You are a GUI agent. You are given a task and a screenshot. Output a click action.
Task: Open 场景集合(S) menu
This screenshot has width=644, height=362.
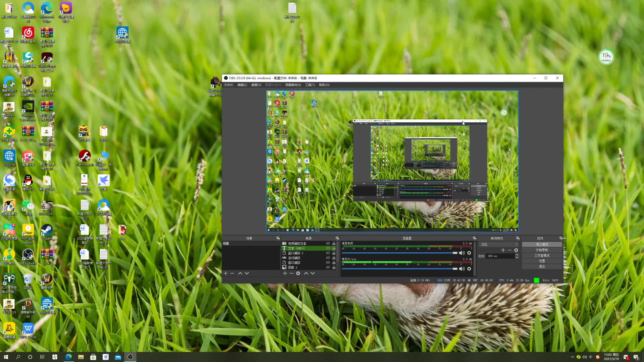pos(293,85)
